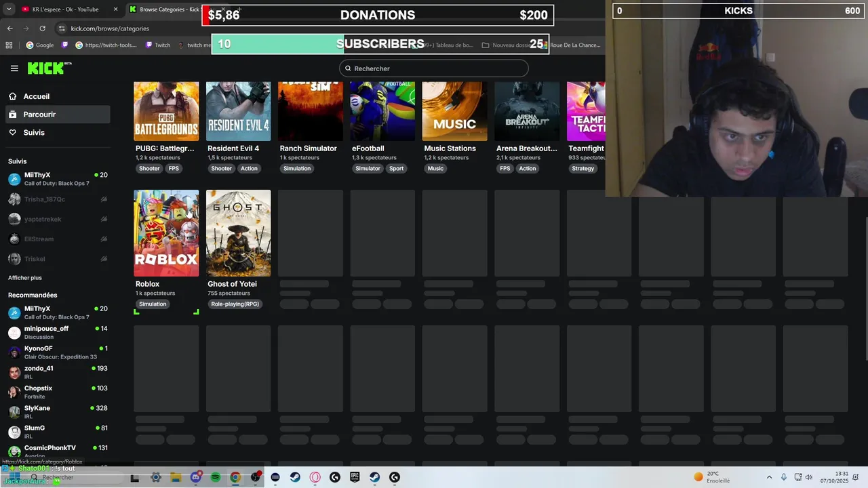The height and width of the screenshot is (488, 868).
Task: Click the Action tag under Resident Evil 4
Action: coord(249,169)
